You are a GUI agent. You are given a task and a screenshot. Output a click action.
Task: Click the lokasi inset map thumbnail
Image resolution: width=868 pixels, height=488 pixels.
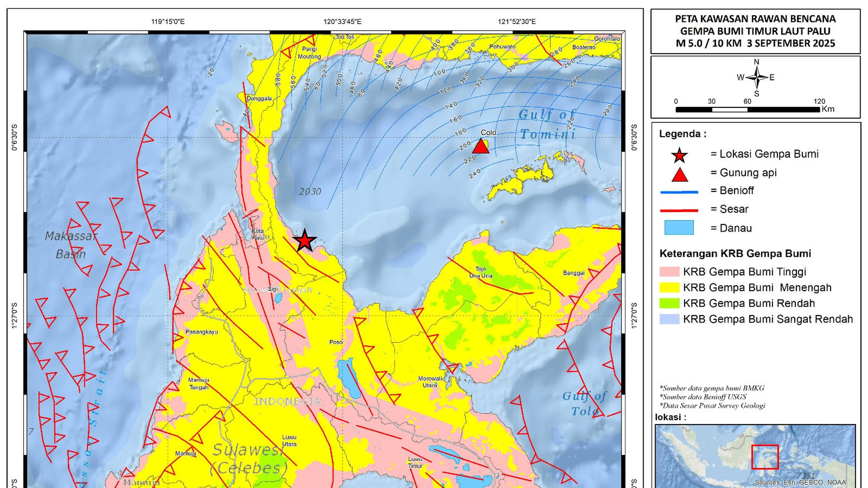755,456
